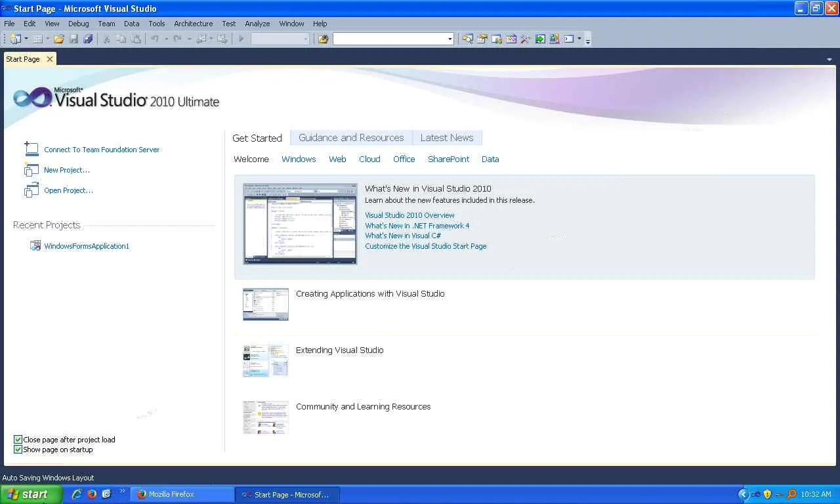Select the SharePoint sub-tab
Viewport: 840px width, 504px height.
click(449, 159)
